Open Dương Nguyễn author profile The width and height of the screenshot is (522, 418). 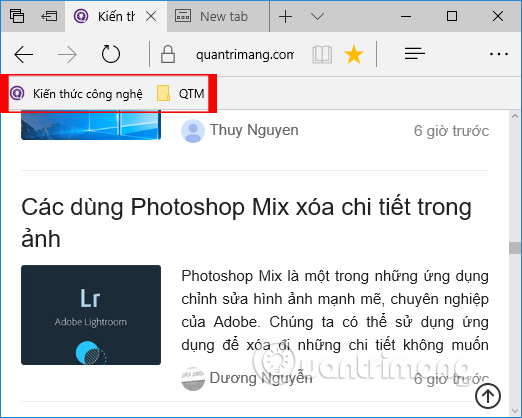pos(261,378)
